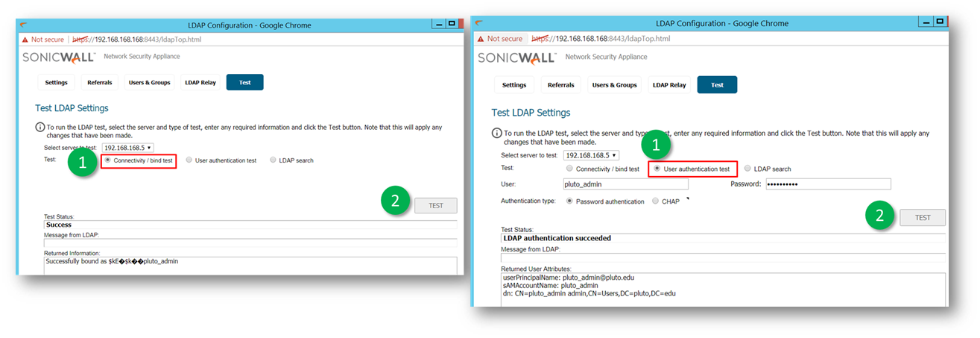Choose CHAP authentication type in right window
This screenshot has height=338, width=980.
[656, 201]
